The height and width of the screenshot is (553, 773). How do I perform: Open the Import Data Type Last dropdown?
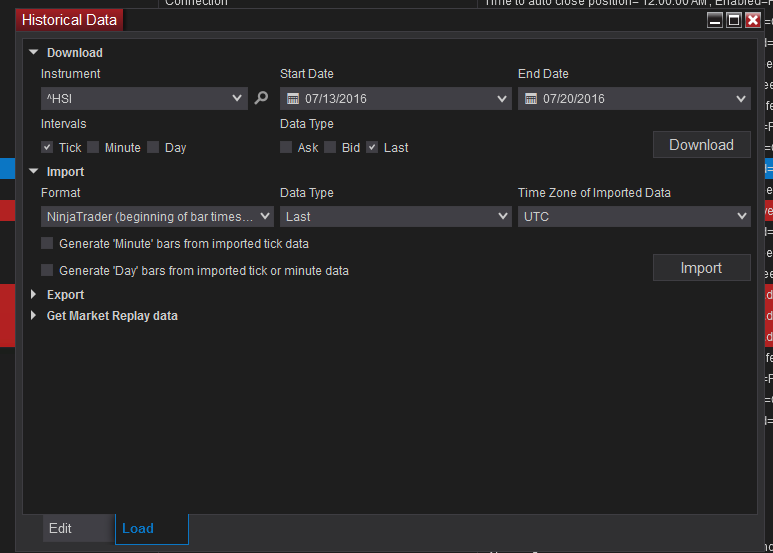coord(396,216)
